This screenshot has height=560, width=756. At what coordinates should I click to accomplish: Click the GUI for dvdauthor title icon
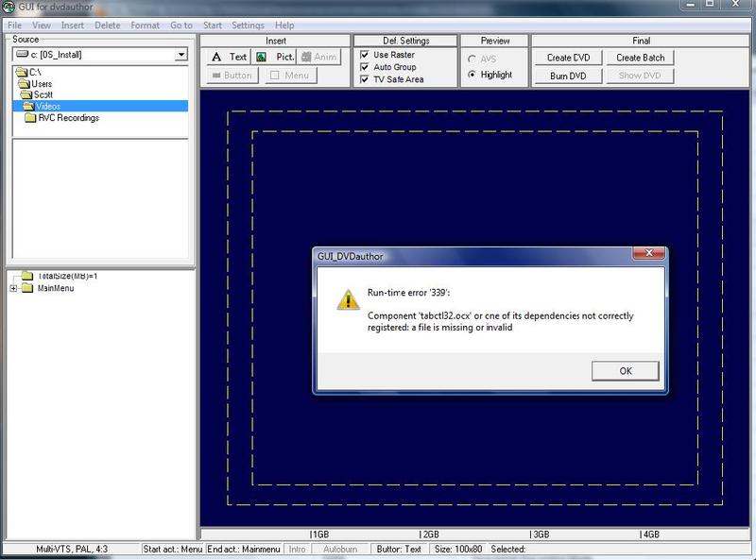pos(9,7)
